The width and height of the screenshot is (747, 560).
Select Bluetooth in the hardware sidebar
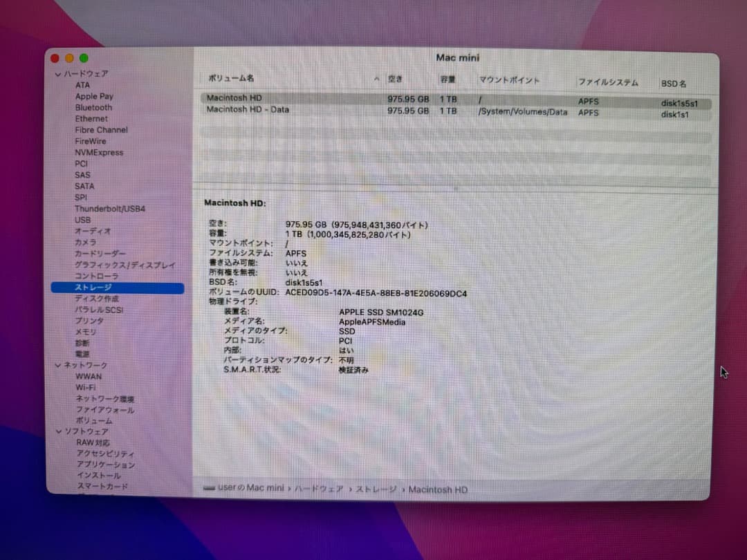[93, 107]
